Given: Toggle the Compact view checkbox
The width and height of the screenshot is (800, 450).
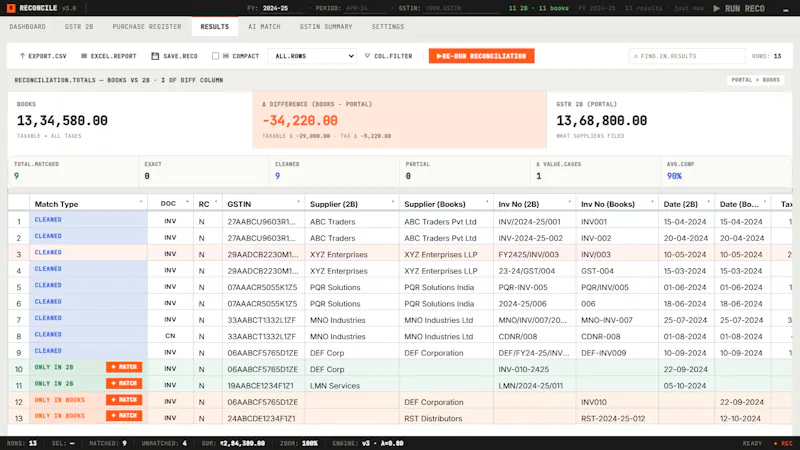Looking at the screenshot, I should pos(215,56).
